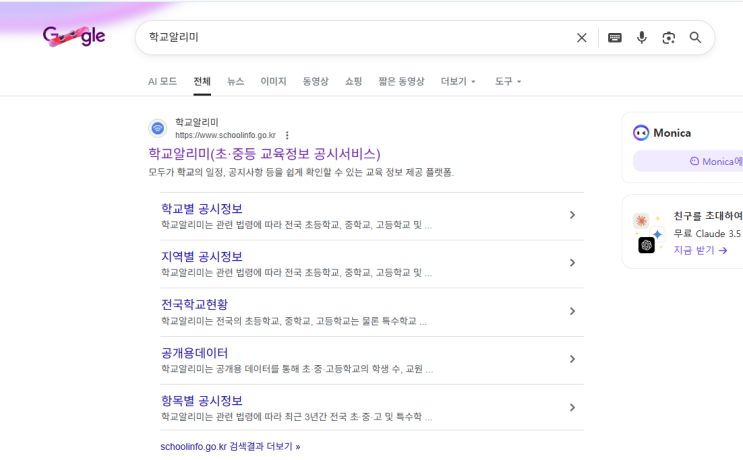Start voice search with microphone icon
This screenshot has height=460, width=743.
[642, 38]
